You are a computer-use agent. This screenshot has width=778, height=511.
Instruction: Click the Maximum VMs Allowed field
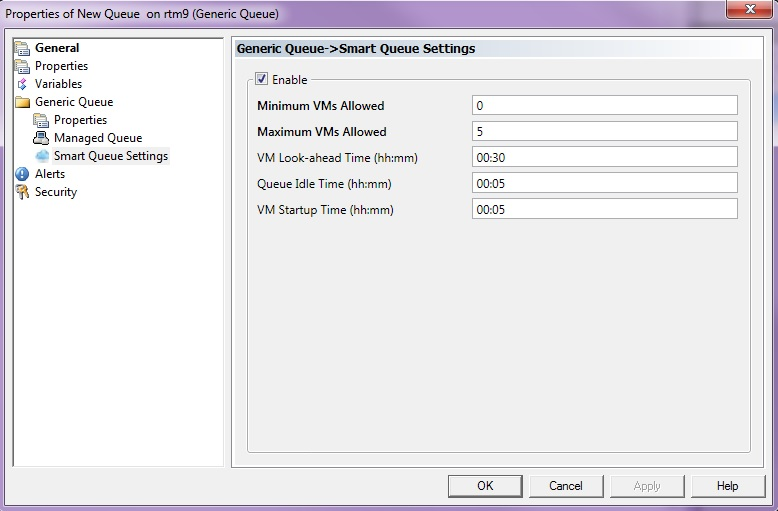604,132
